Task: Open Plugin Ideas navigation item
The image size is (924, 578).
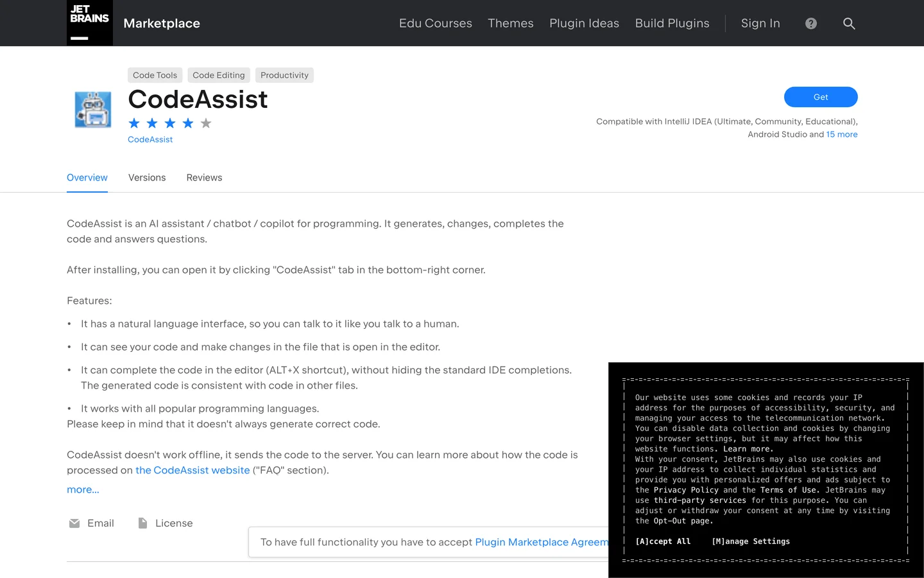Action: click(585, 23)
